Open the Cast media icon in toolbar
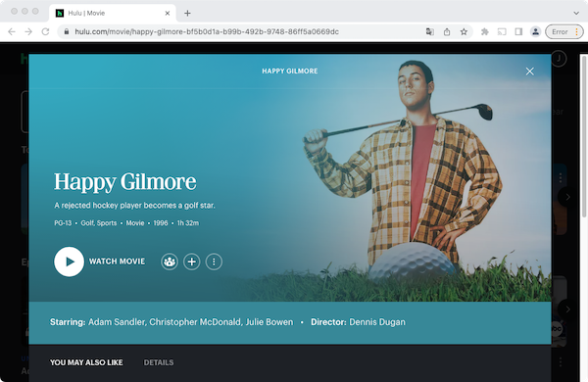Image resolution: width=588 pixels, height=382 pixels. 502,32
